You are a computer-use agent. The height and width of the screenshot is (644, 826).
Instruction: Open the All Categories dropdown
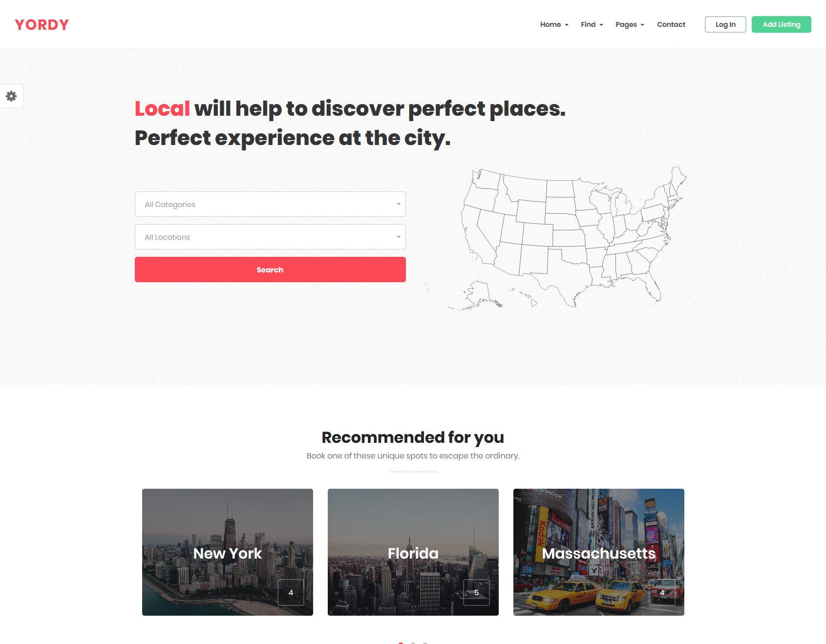[x=270, y=204]
